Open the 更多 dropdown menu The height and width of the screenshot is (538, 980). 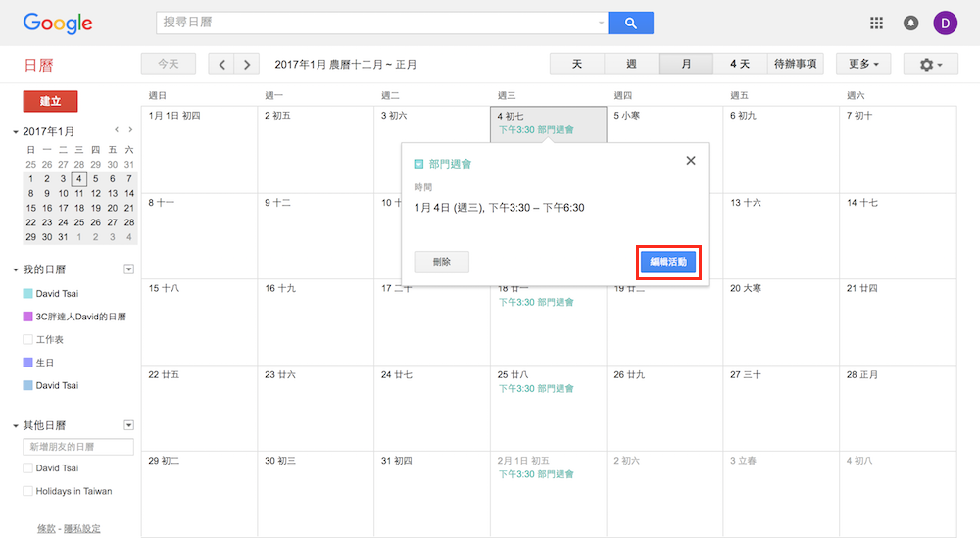click(x=862, y=65)
